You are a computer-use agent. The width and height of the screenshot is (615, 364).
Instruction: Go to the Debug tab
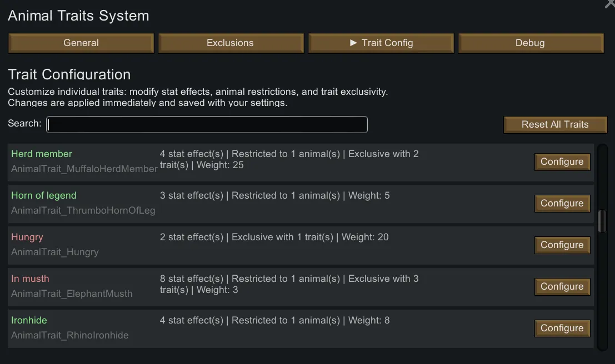[531, 43]
